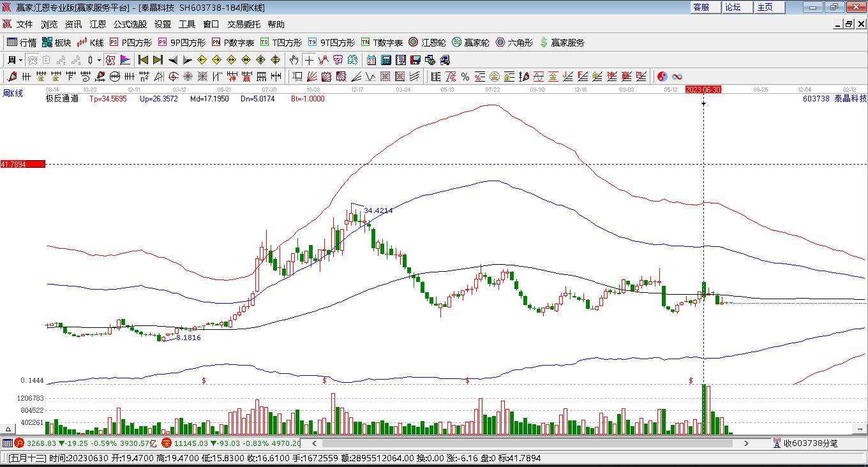Step forward with the right arrow
This screenshot has height=467, width=868.
pyautogui.click(x=187, y=60)
